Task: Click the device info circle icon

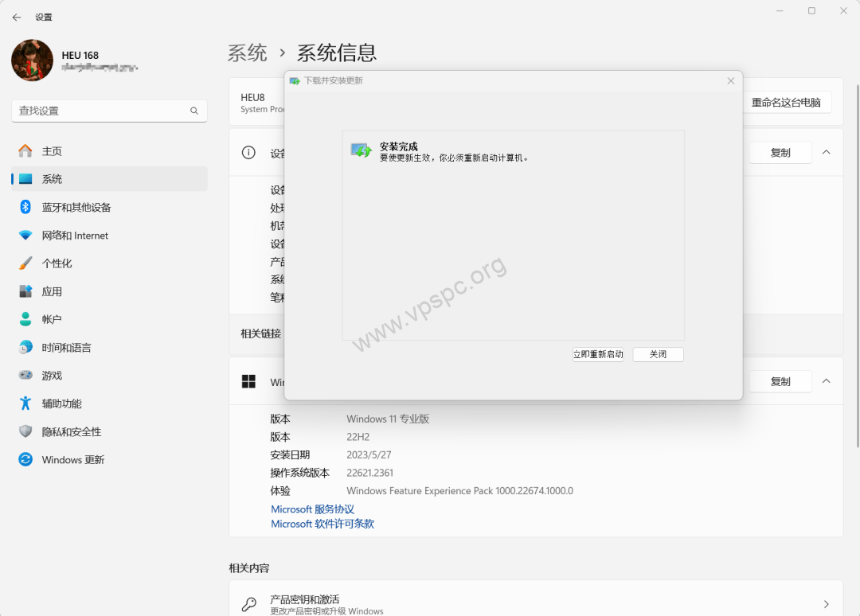Action: tap(248, 153)
